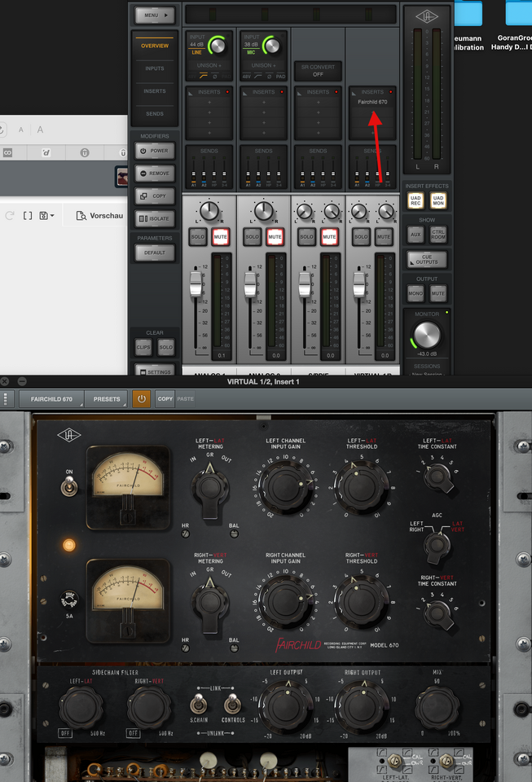Open the PRESETS dropdown
The image size is (532, 782).
(107, 399)
